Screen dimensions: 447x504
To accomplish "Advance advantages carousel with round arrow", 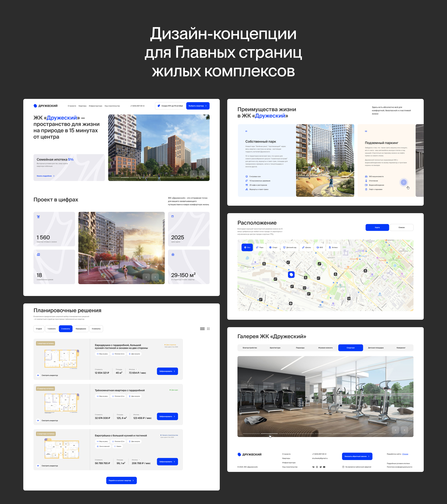I will pos(404,182).
